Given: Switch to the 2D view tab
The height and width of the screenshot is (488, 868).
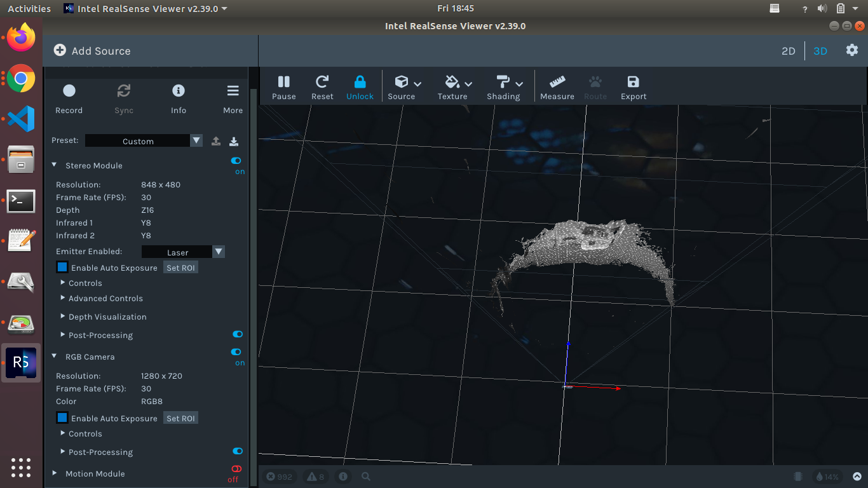Looking at the screenshot, I should (788, 50).
